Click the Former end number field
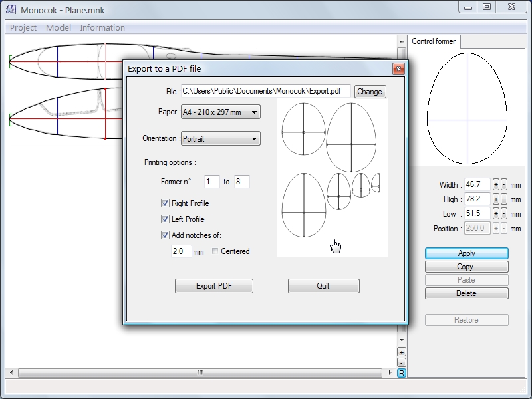This screenshot has width=532, height=399. pos(242,182)
